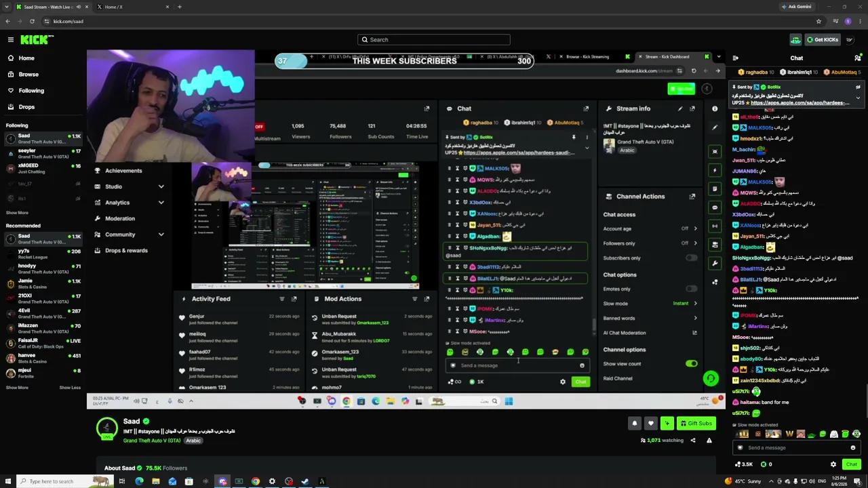Screen dimensions: 868x488
Task: Collapse the chat panel with the arrow icon
Action: (x=736, y=58)
